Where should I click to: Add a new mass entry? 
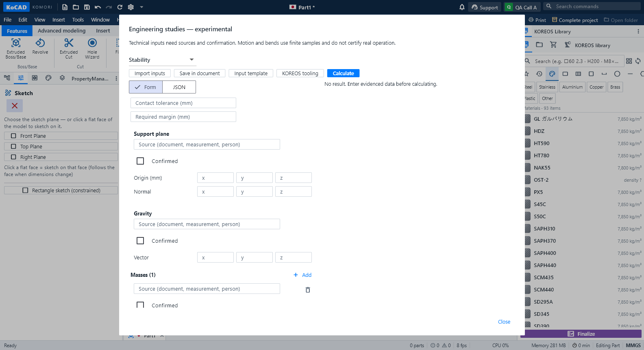pyautogui.click(x=302, y=275)
